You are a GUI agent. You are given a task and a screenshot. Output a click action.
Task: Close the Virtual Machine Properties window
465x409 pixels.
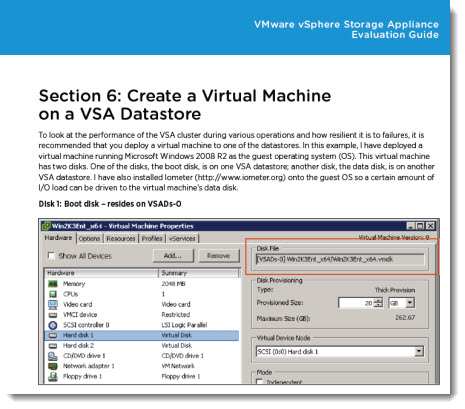430,226
